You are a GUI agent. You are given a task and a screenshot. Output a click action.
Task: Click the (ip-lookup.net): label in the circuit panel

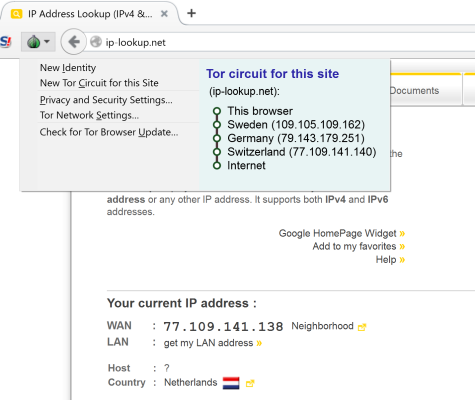pyautogui.click(x=244, y=91)
